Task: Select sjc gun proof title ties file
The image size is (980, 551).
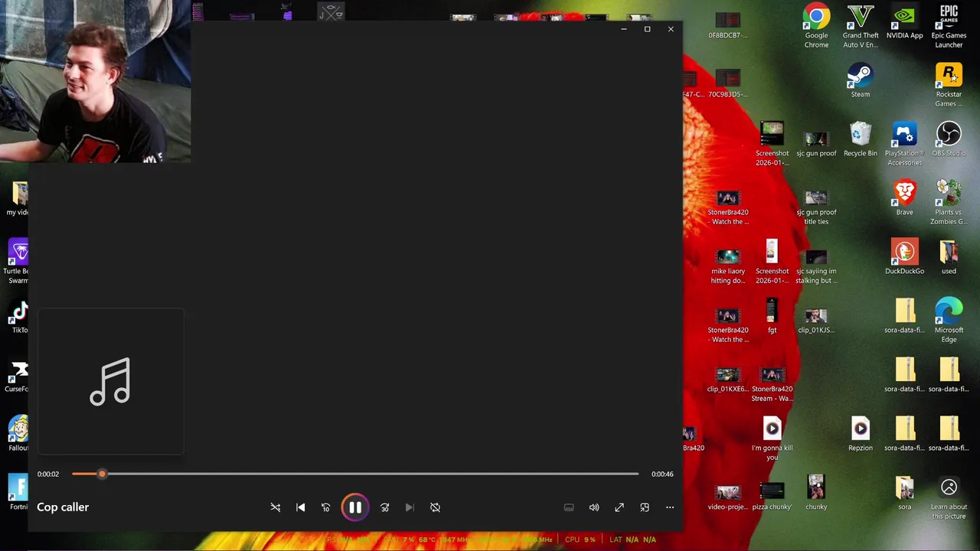Action: (816, 208)
